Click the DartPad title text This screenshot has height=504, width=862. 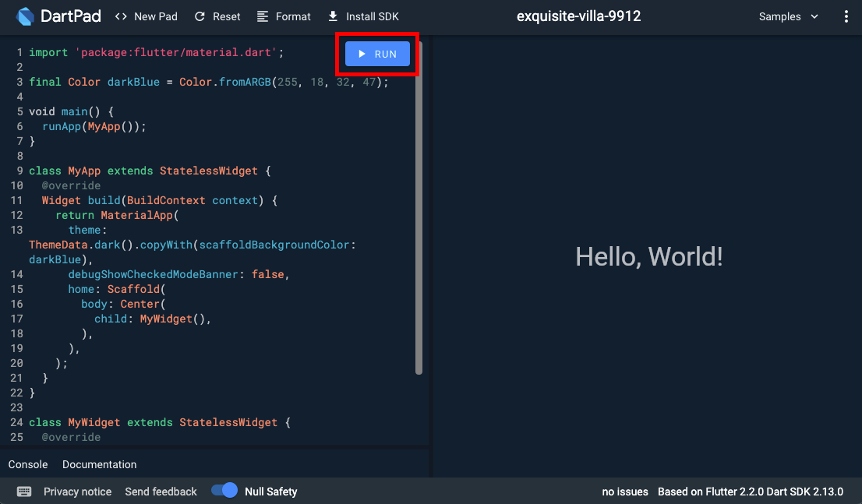click(x=71, y=16)
